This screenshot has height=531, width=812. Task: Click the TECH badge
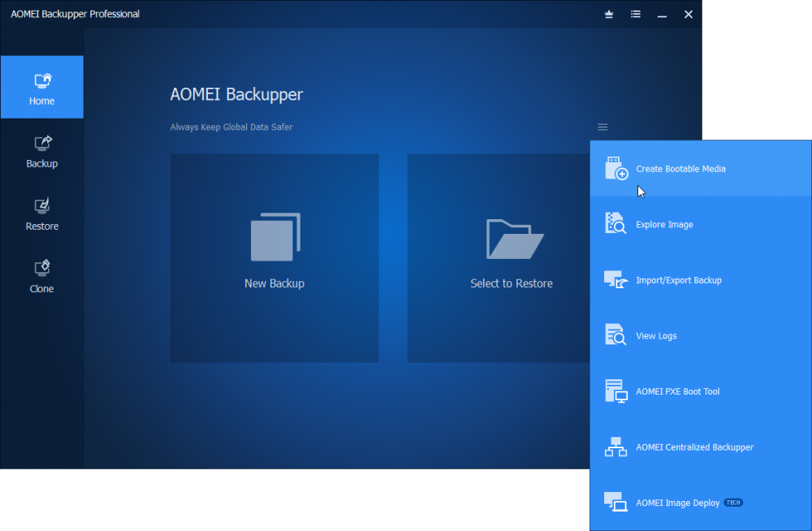click(x=733, y=503)
